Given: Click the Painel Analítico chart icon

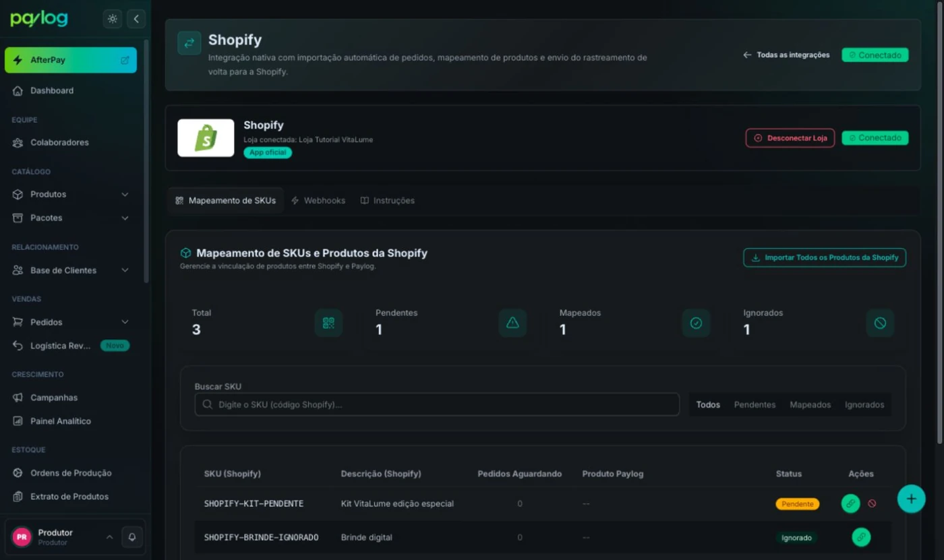Looking at the screenshot, I should (18, 421).
